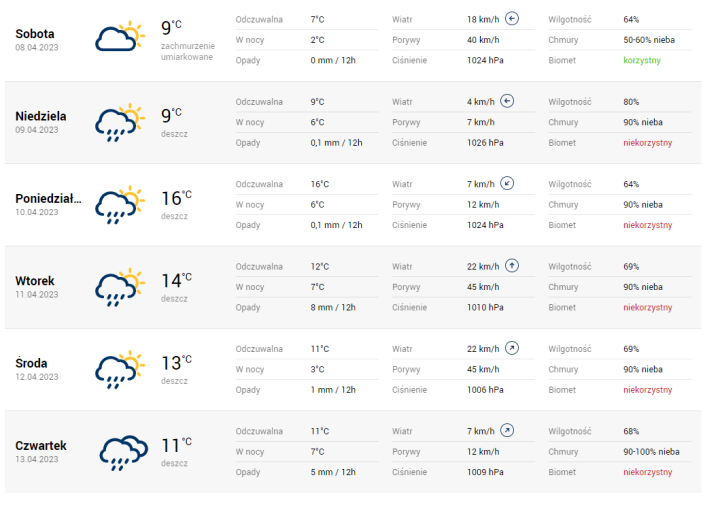Select the Niedziela 09.04.2023 day label
This screenshot has width=720, height=518.
(x=41, y=122)
